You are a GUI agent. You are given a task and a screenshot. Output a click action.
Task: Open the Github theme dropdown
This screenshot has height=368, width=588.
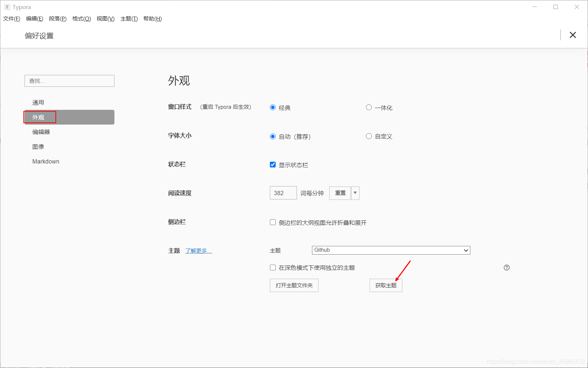[x=391, y=250]
